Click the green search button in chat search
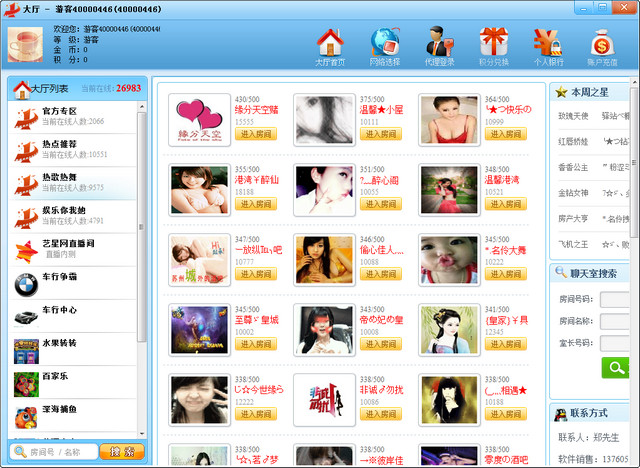 click(x=616, y=368)
